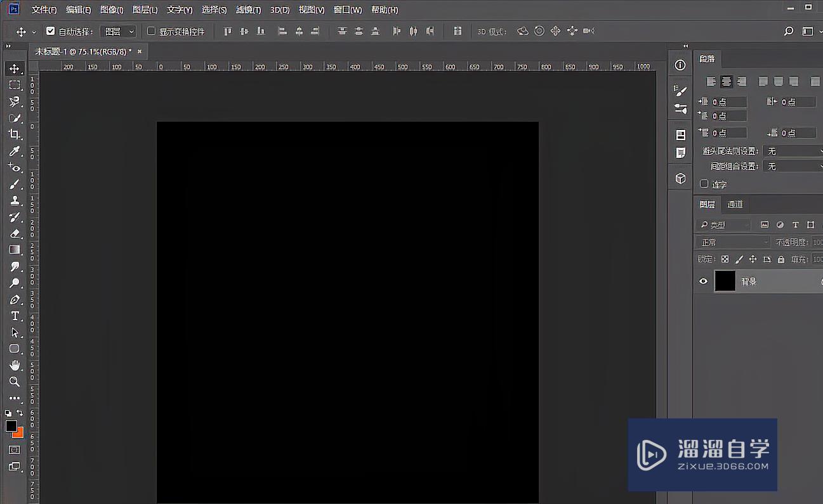The height and width of the screenshot is (504, 823).
Task: Select the Move tool in the toolbox
Action: pos(14,68)
